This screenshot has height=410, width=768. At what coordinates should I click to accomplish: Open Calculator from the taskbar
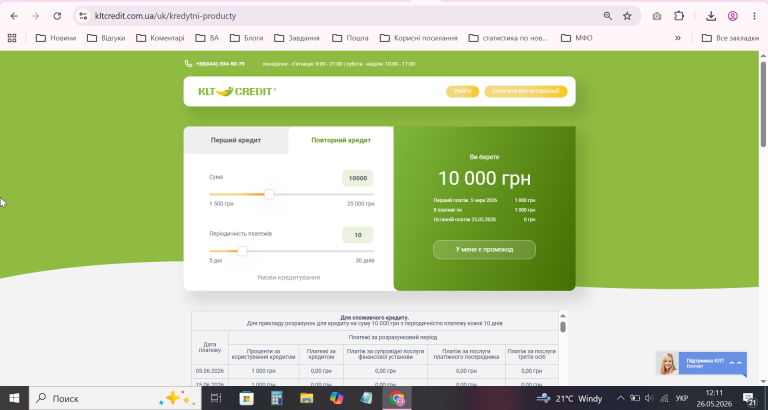point(277,398)
